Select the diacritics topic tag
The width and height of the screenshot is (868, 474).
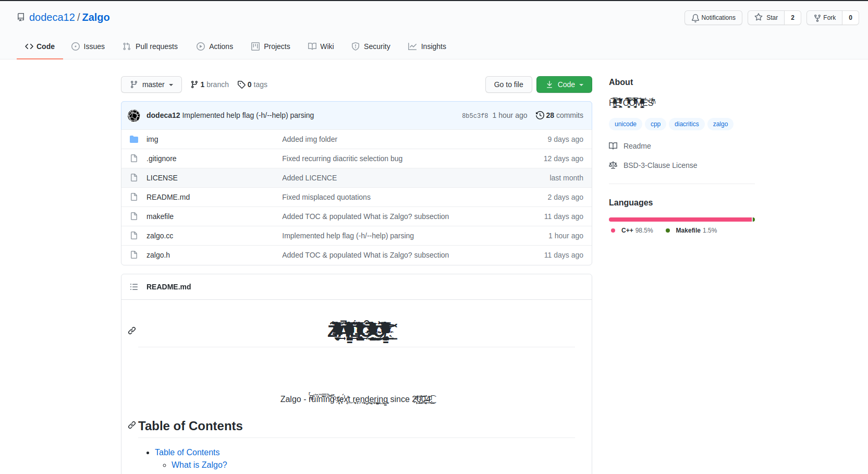[x=687, y=124]
